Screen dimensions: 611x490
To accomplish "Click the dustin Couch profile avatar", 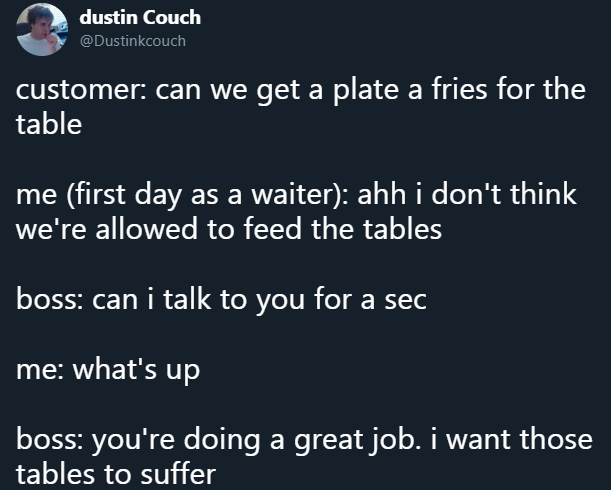I will 44,29.
